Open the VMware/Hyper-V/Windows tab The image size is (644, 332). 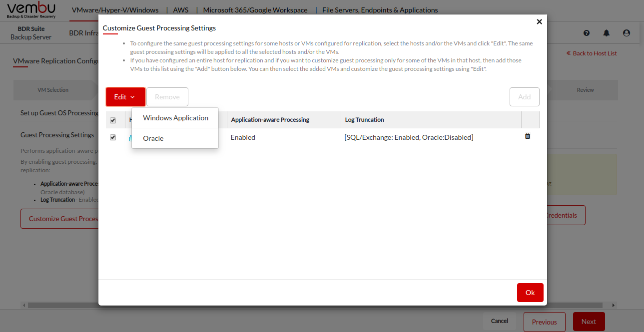[115, 10]
